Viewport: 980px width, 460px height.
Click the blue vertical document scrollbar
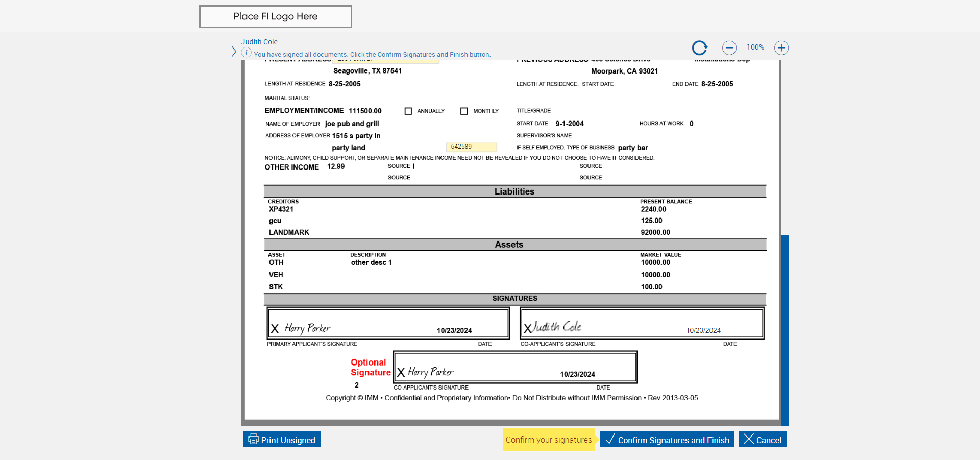click(785, 330)
